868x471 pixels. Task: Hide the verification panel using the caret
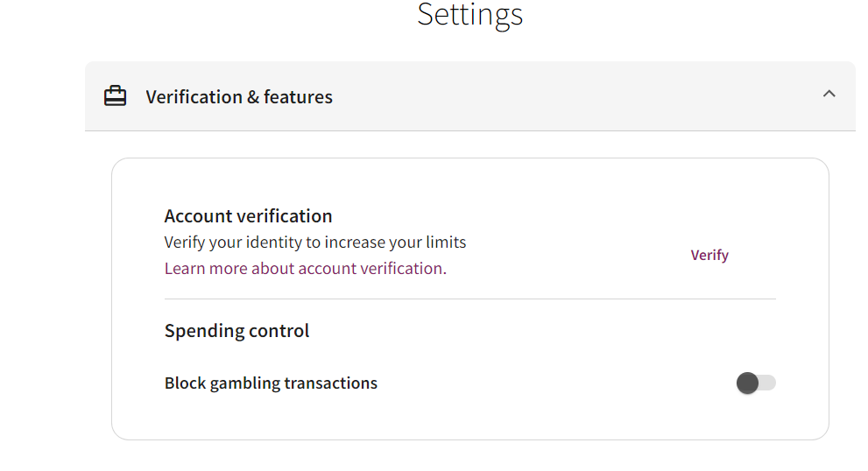[x=829, y=94]
